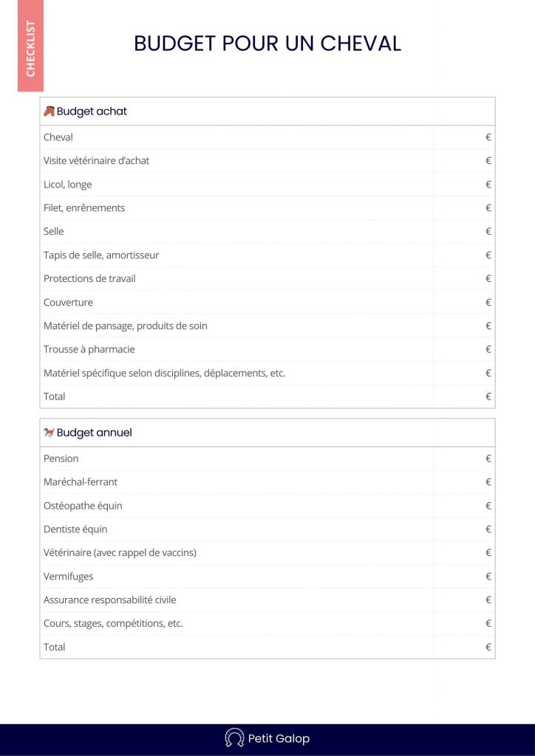Click the Vermifuges amount field
This screenshot has width=535, height=756.
[463, 577]
